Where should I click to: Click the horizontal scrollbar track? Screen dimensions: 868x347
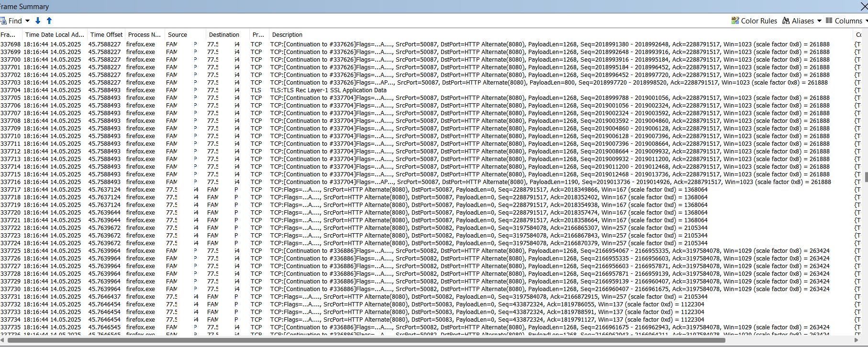pos(790,340)
